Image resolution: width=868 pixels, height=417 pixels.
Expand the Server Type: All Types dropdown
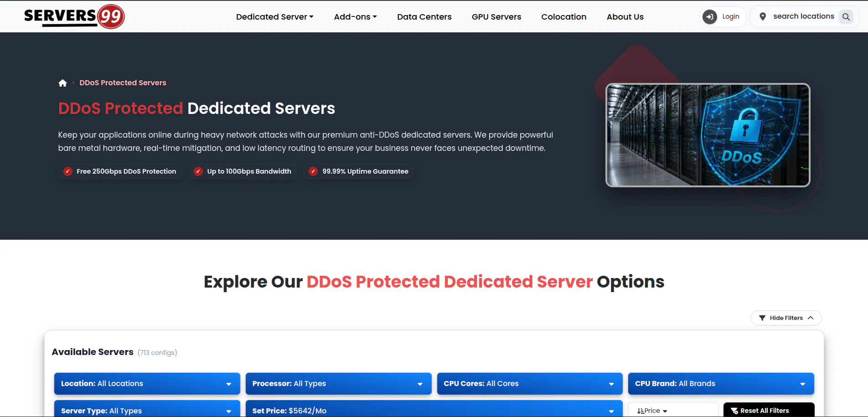pyautogui.click(x=147, y=409)
